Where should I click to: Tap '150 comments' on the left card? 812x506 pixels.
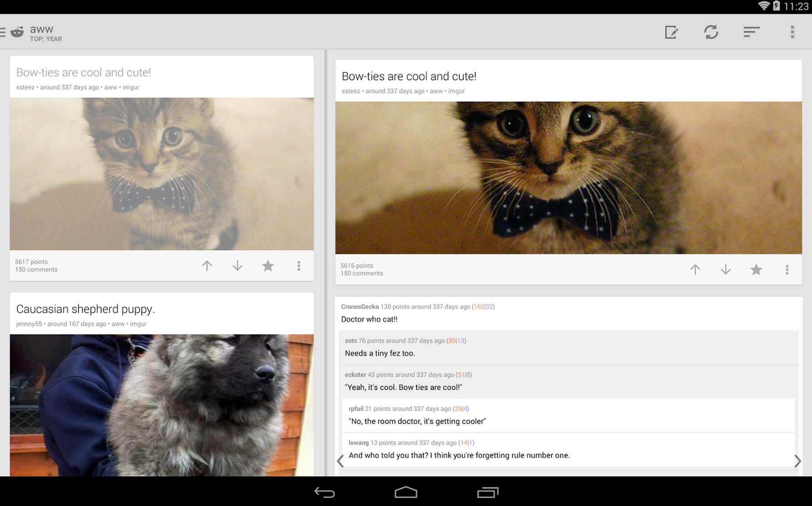coord(36,269)
